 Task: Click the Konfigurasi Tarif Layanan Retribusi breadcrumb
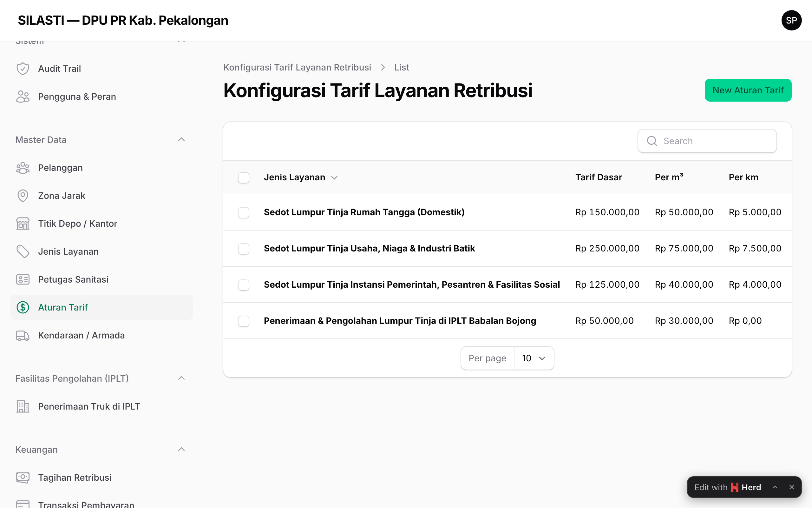point(297,67)
